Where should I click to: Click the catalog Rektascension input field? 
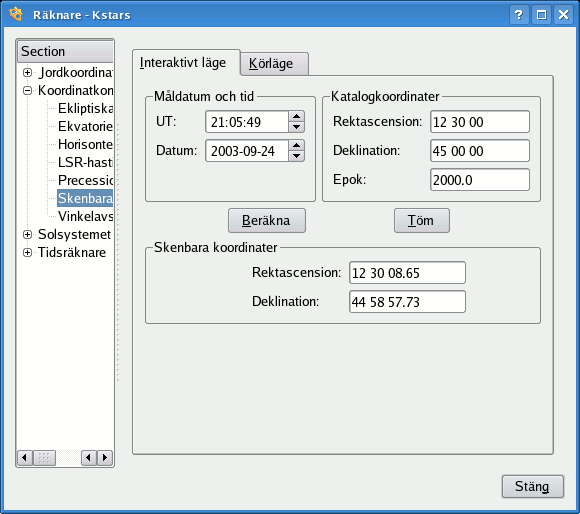480,122
